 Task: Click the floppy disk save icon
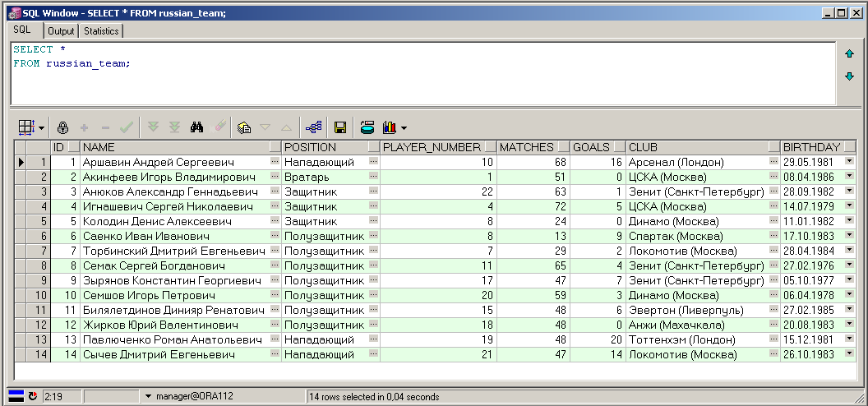pos(339,127)
